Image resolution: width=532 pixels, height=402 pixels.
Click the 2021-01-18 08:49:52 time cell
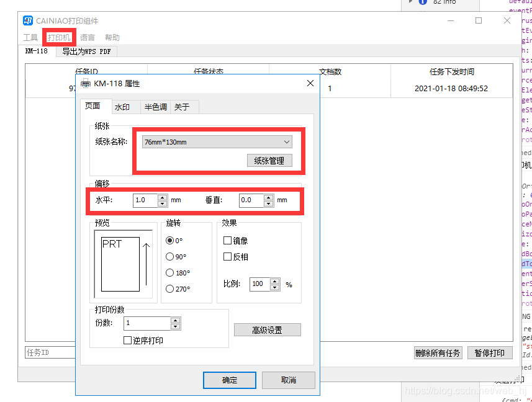point(451,89)
